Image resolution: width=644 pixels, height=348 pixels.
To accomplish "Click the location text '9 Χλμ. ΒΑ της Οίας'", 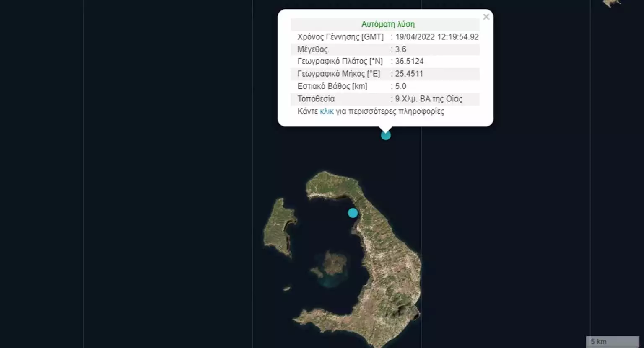I will pyautogui.click(x=428, y=99).
